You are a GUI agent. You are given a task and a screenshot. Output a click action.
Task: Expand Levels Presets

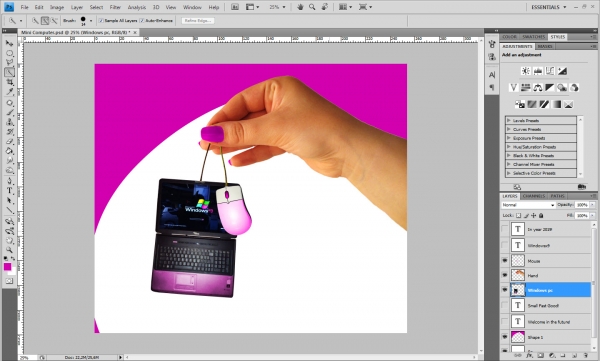click(x=509, y=120)
